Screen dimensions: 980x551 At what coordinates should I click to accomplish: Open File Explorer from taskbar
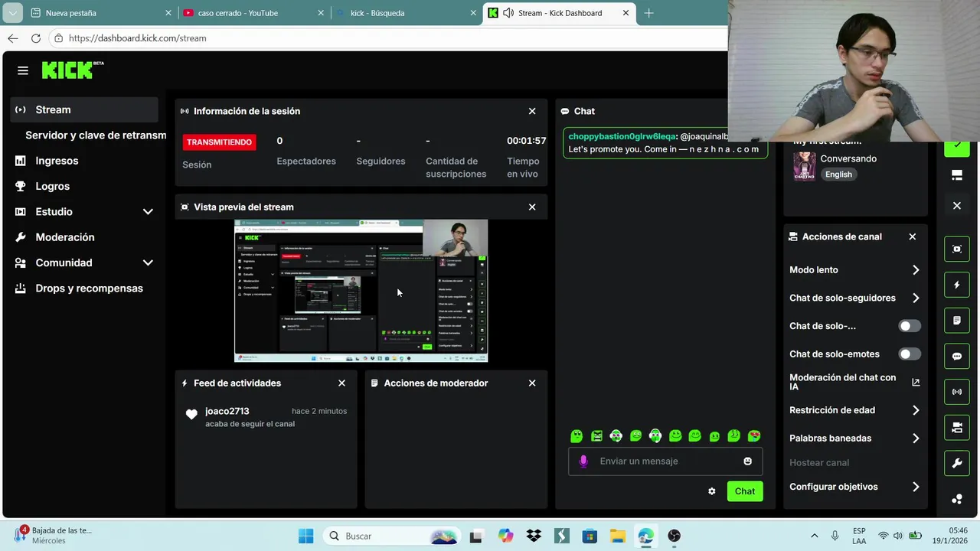[x=617, y=536]
